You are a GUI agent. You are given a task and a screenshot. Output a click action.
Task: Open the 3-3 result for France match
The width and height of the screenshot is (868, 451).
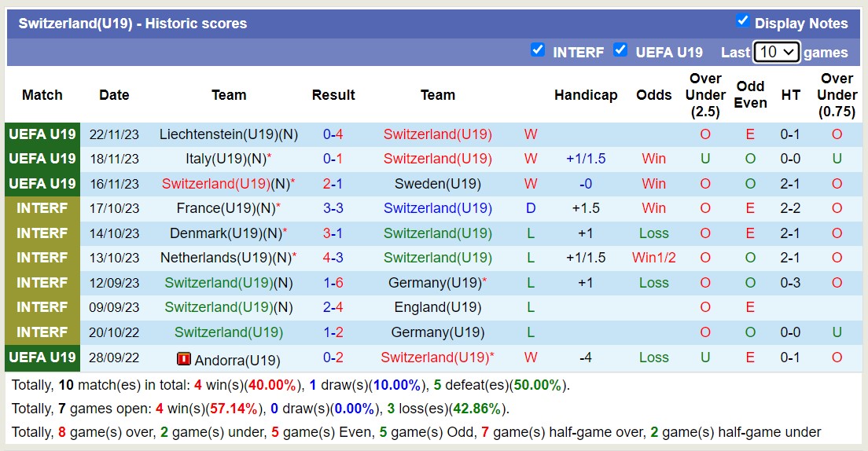pyautogui.click(x=333, y=208)
